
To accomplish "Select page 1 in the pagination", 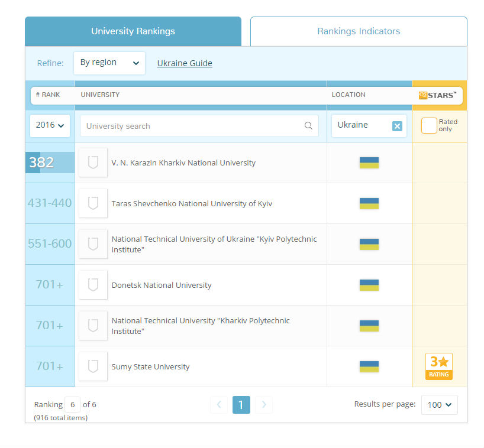I will click(241, 404).
